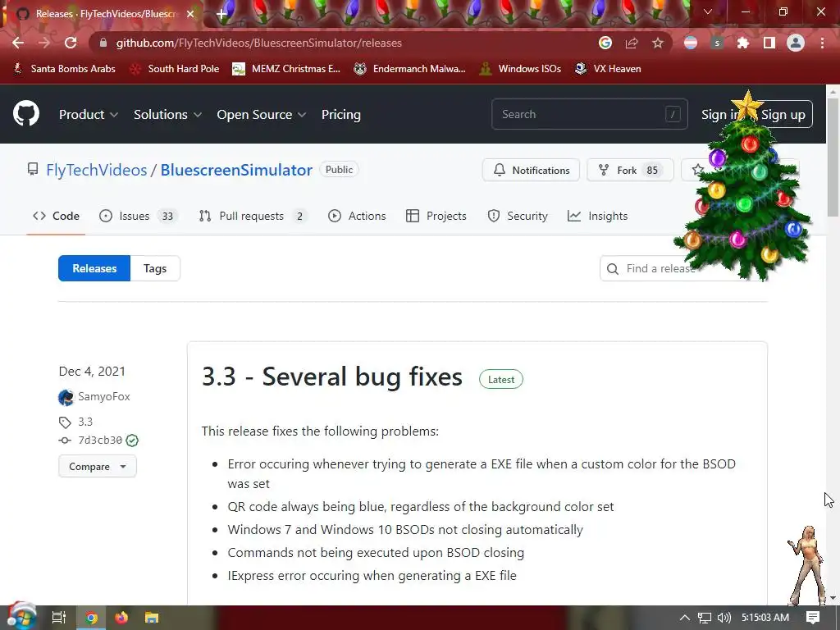Click the GitHub Octocat logo

pos(26,113)
